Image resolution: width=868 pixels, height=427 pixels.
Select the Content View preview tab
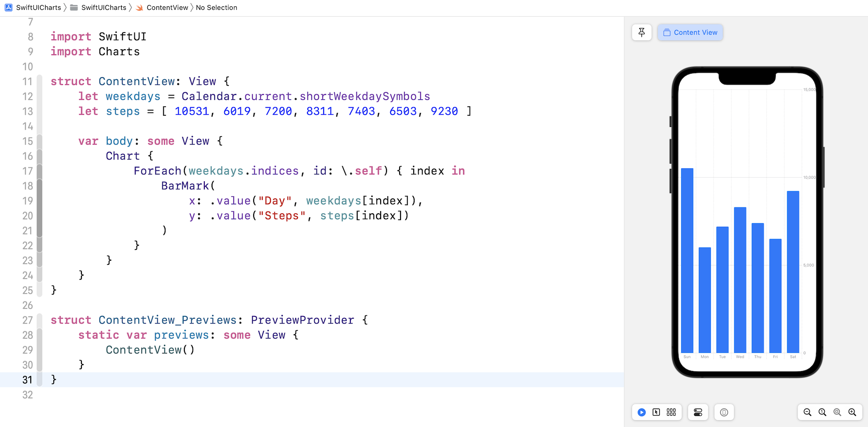690,33
